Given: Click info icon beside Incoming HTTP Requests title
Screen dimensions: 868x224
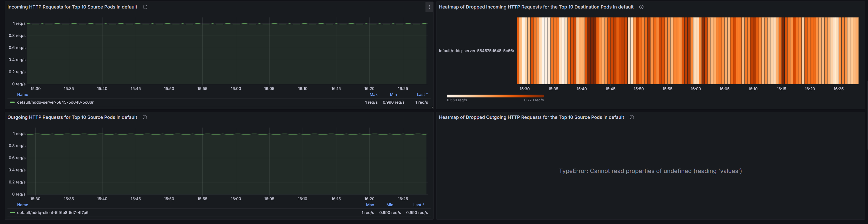Looking at the screenshot, I should [x=145, y=7].
